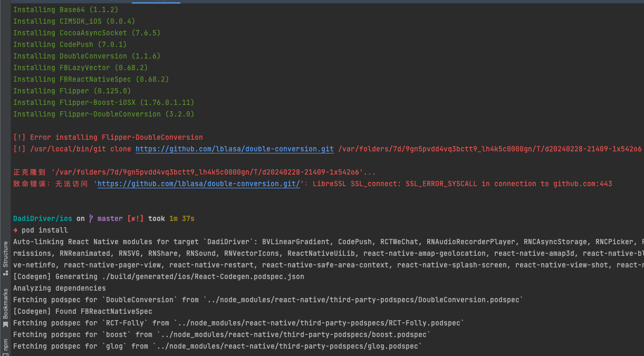Click the '/usr/local/bin/git clone' command text
Screen dimensions: 644x356
pos(81,149)
